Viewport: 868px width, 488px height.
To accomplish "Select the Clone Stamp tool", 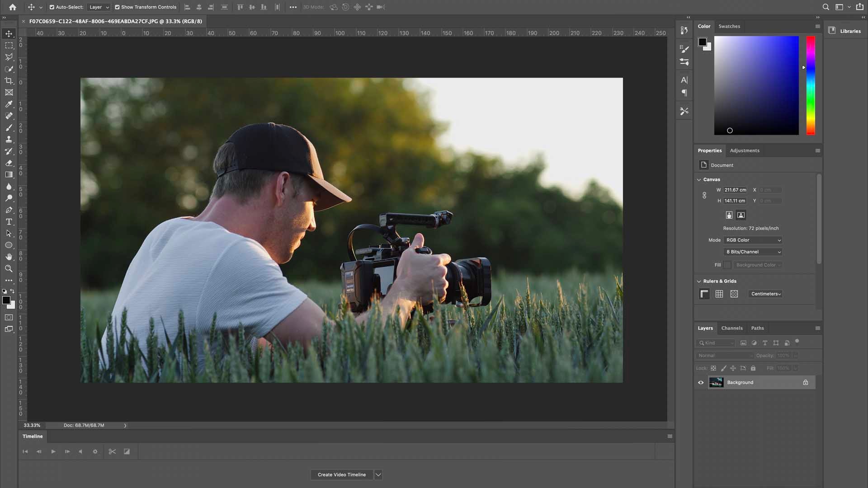I will [x=9, y=140].
